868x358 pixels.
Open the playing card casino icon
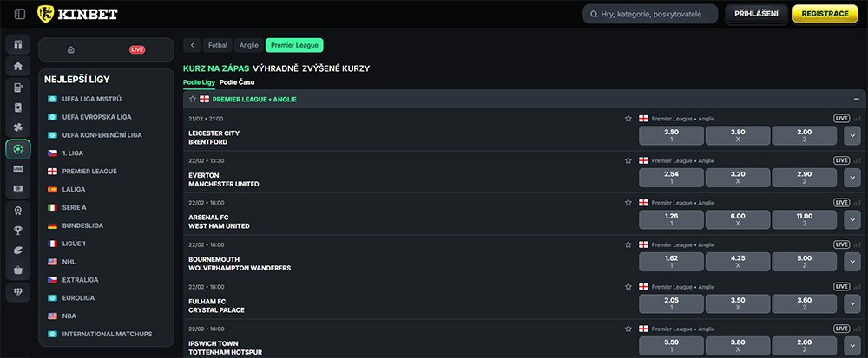pyautogui.click(x=18, y=107)
